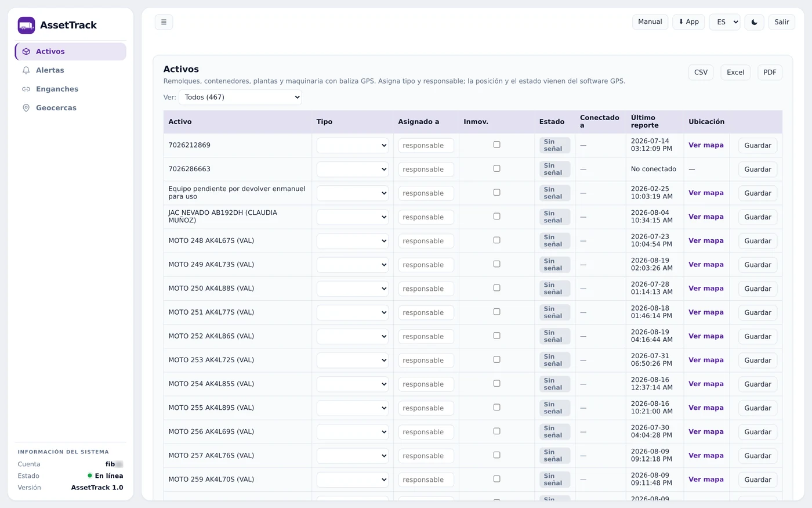The width and height of the screenshot is (812, 508).
Task: Open Ver mapa for MOTO 254 AK4L85S
Action: tap(706, 384)
